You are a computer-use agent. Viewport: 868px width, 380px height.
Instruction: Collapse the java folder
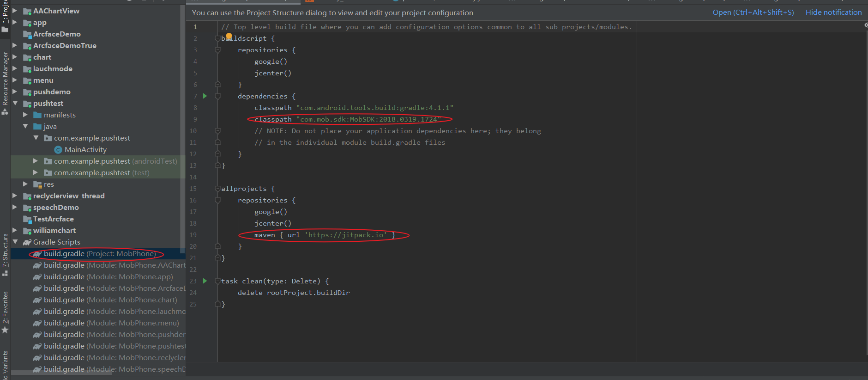(25, 126)
